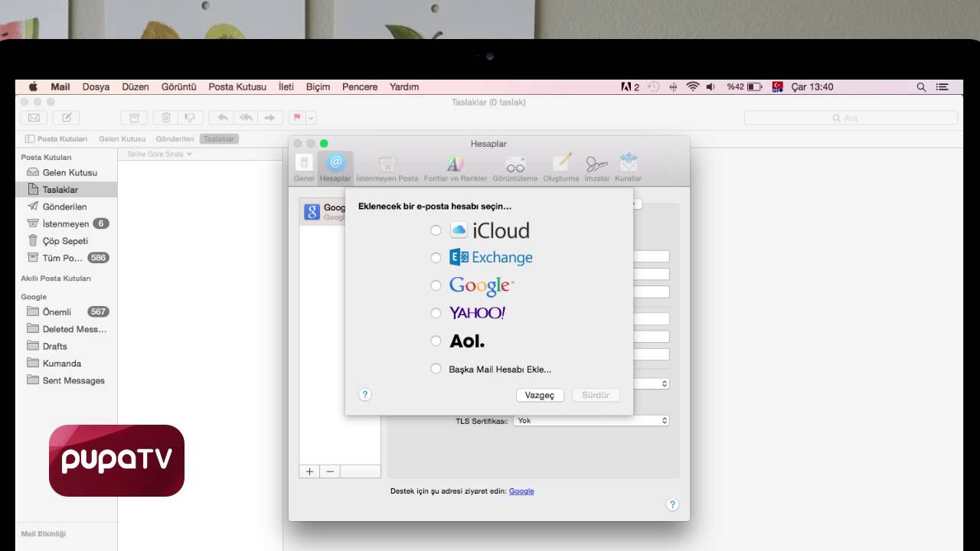Reply all using the double arrow icon
The image size is (980, 551).
click(246, 118)
